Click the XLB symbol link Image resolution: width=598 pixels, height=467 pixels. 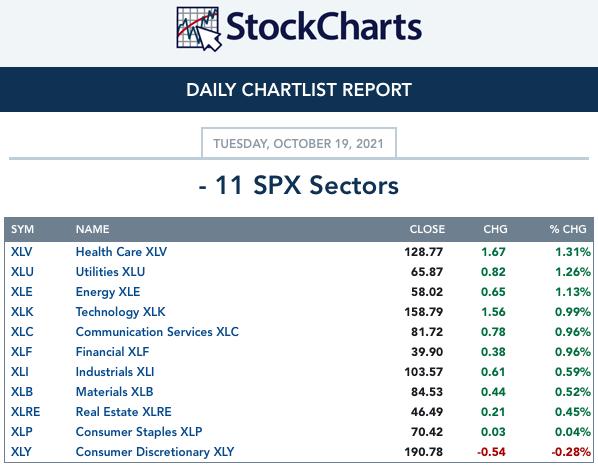(22, 392)
